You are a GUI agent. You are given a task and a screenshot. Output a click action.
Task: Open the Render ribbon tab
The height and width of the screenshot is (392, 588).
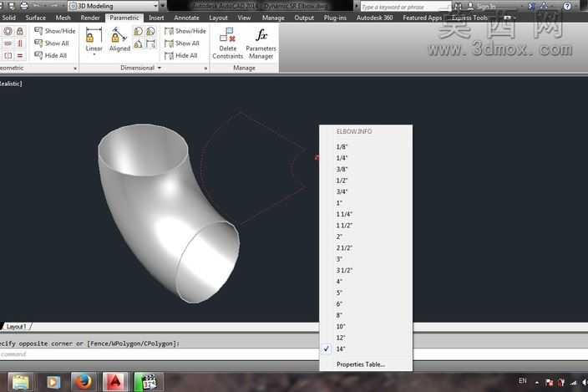pyautogui.click(x=90, y=18)
